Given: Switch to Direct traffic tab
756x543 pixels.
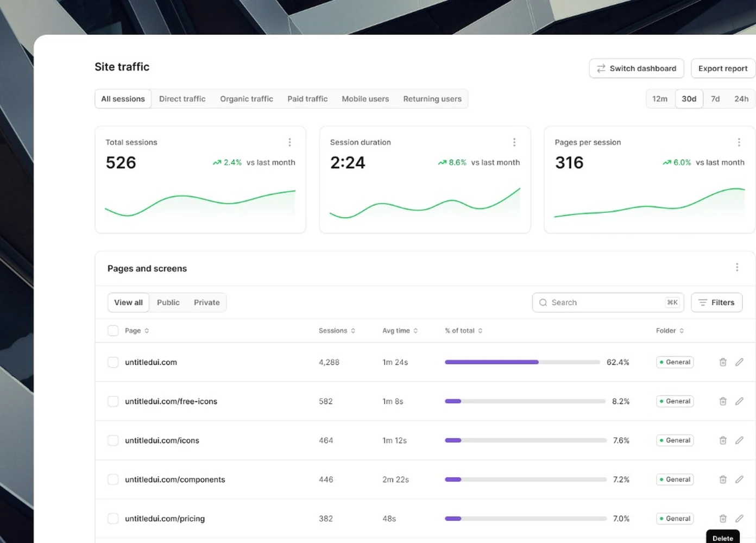Looking at the screenshot, I should pyautogui.click(x=182, y=99).
